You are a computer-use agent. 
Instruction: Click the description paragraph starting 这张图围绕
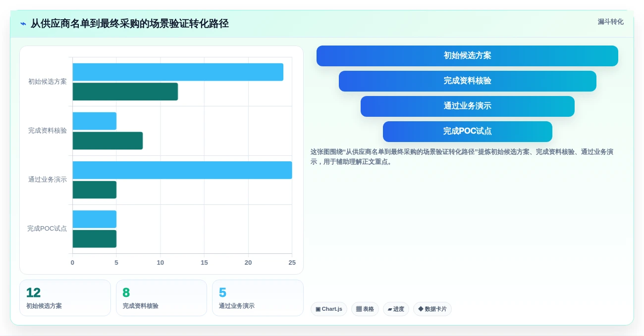coord(462,157)
